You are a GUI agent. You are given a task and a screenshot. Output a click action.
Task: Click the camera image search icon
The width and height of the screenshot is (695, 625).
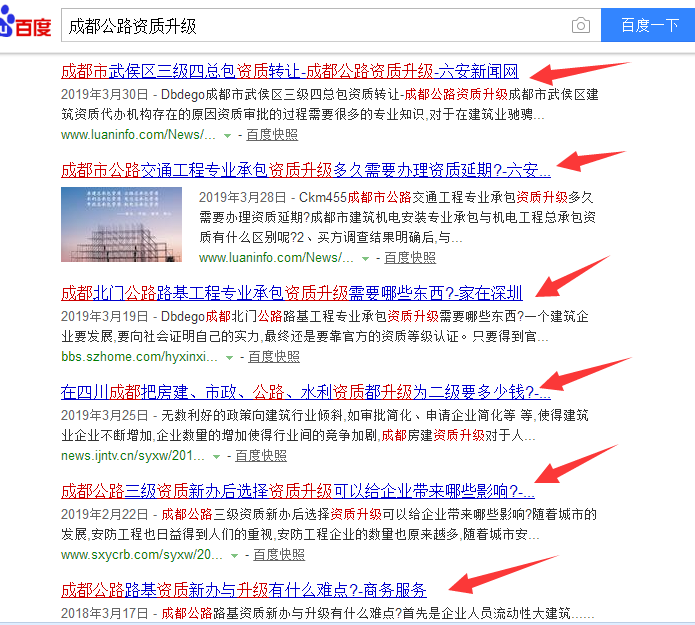(x=581, y=26)
